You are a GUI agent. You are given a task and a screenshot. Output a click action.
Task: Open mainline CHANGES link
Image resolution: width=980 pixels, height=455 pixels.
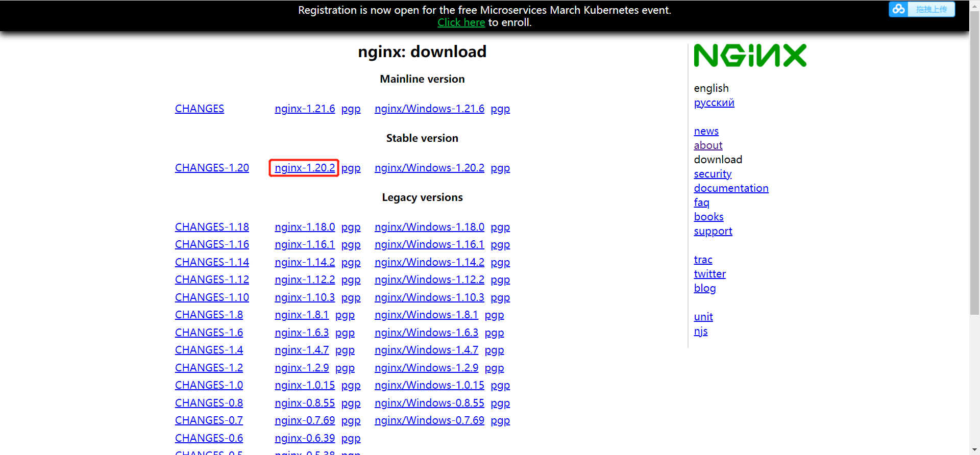click(x=200, y=109)
